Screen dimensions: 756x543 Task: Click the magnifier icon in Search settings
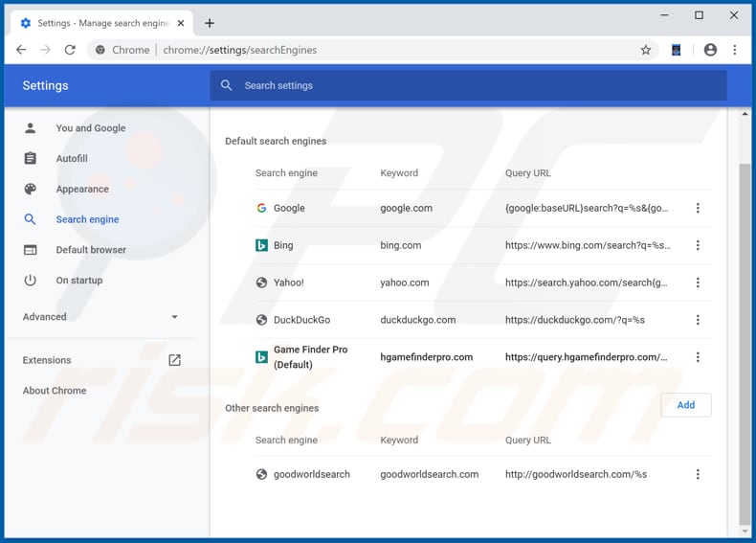tap(226, 85)
